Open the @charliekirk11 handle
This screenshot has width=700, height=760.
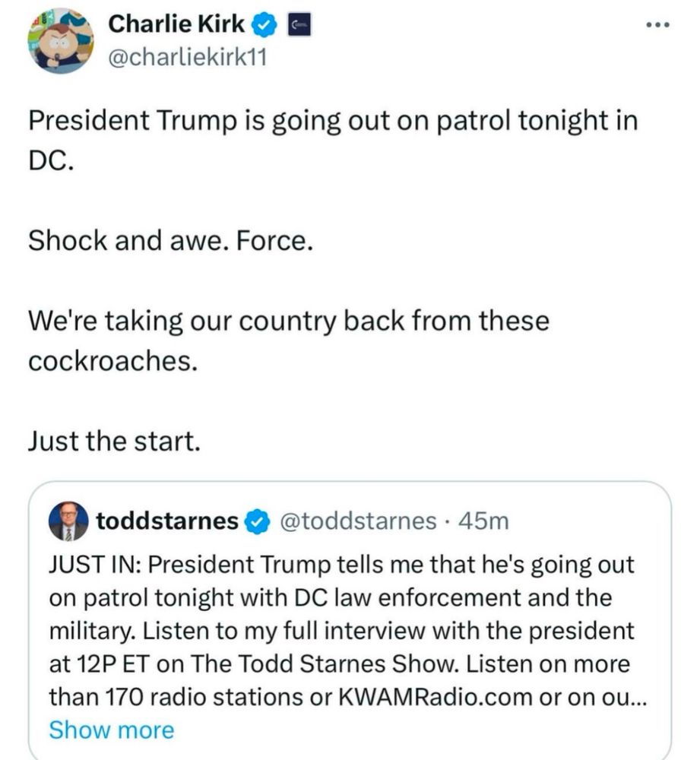coord(188,58)
